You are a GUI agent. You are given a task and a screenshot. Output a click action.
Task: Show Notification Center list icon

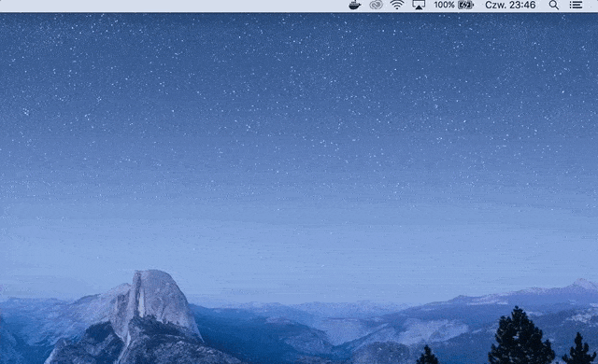pyautogui.click(x=576, y=5)
